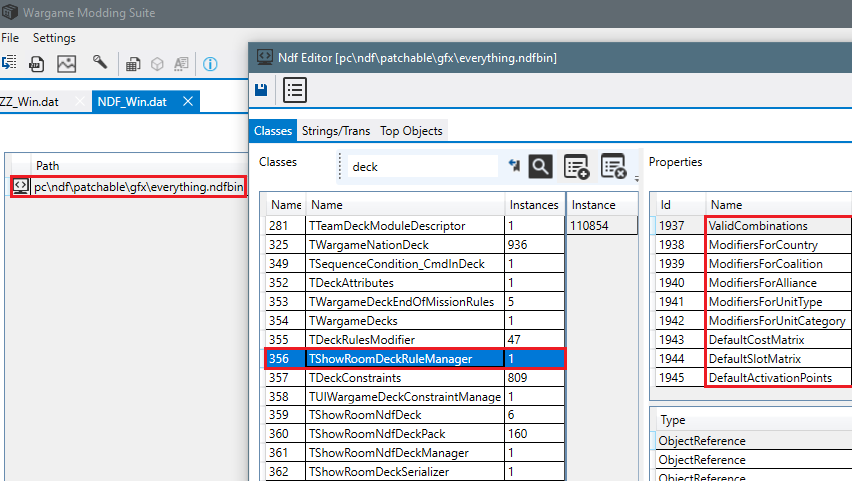The height and width of the screenshot is (481, 852).
Task: Select TDeckRulesModifier class row
Action: coord(415,340)
